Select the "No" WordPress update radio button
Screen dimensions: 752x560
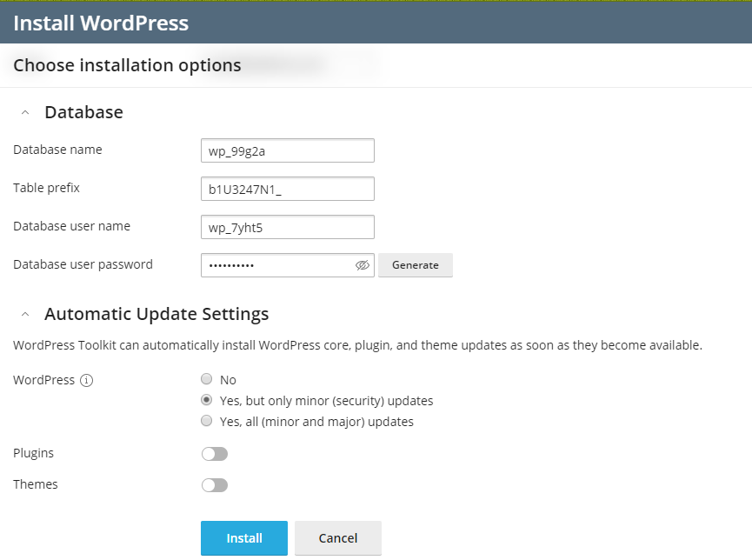click(206, 379)
